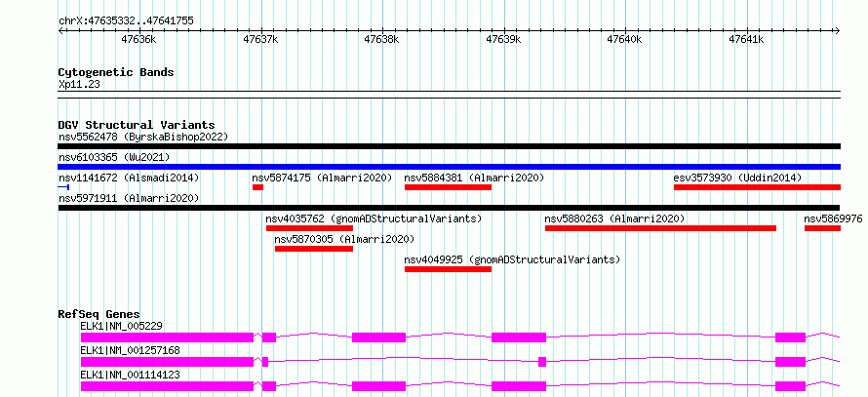
Task: Select the red nsv5870305 variant bar
Action: (x=314, y=249)
